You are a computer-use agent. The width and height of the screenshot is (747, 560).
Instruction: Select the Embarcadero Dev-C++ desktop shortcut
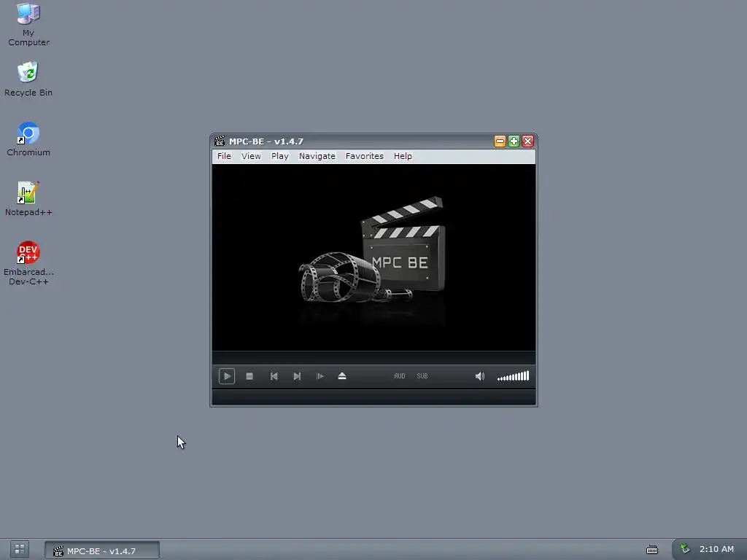point(28,263)
